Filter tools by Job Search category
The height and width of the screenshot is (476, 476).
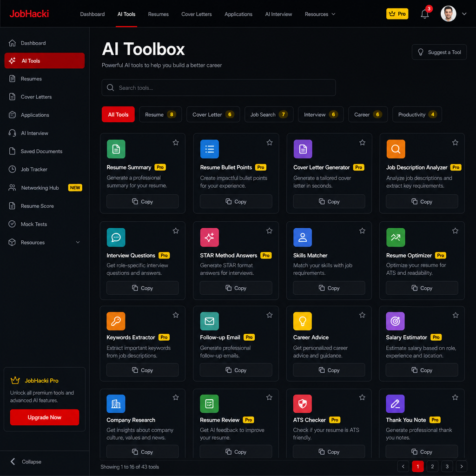click(x=269, y=114)
